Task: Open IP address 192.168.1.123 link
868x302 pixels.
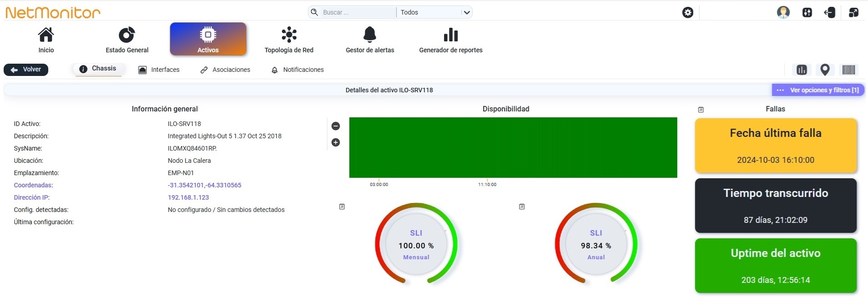Action: pyautogui.click(x=188, y=197)
